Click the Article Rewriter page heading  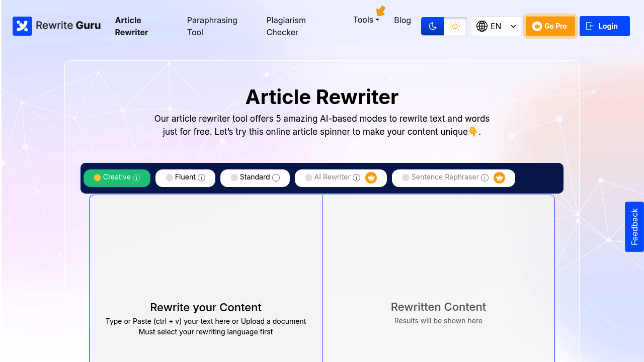point(322,97)
